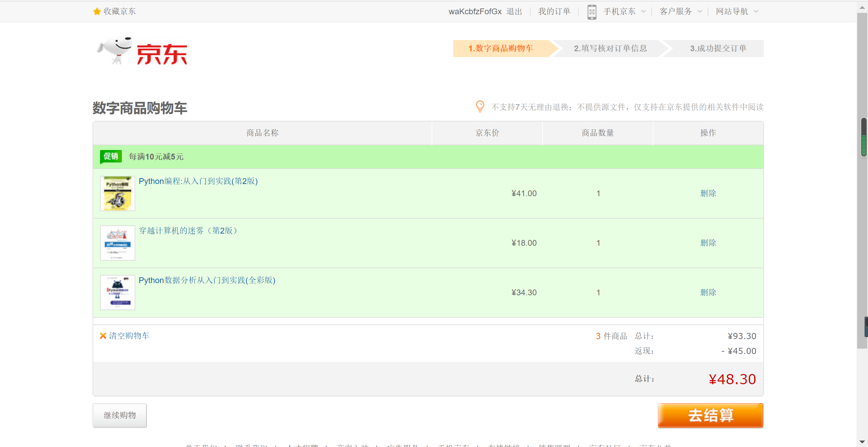Open the 穿越计算机的迷雾 book cover thumbnail
868x447 pixels.
118,243
